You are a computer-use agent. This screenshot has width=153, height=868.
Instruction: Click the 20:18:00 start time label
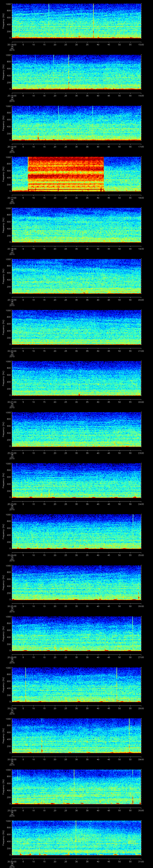12,249
